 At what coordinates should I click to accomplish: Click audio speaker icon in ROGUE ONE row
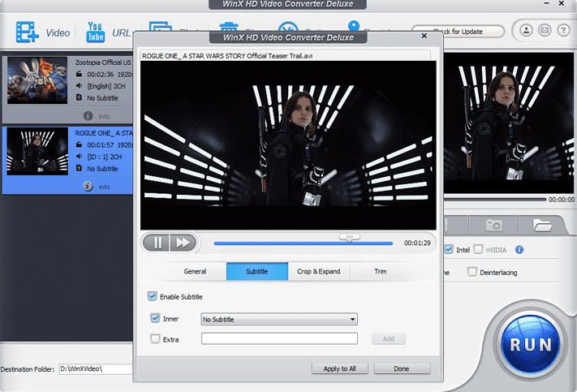click(x=79, y=157)
